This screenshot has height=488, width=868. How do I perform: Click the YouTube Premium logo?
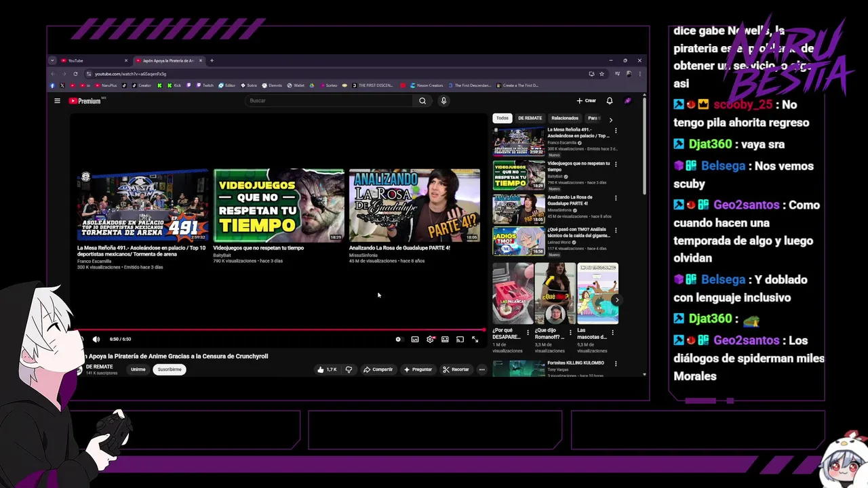coord(85,101)
